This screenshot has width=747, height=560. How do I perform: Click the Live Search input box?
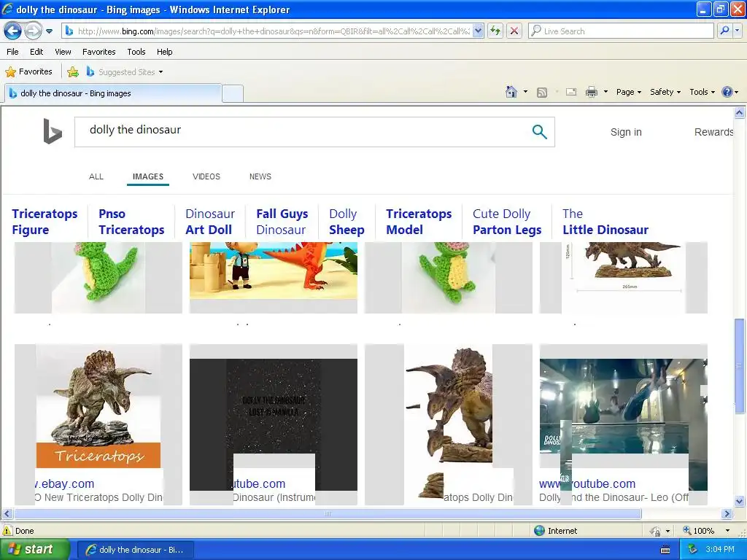click(x=621, y=31)
